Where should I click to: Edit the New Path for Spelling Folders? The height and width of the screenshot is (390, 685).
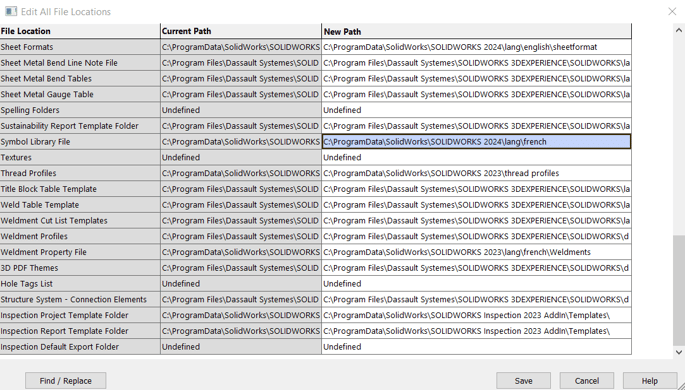(x=477, y=110)
